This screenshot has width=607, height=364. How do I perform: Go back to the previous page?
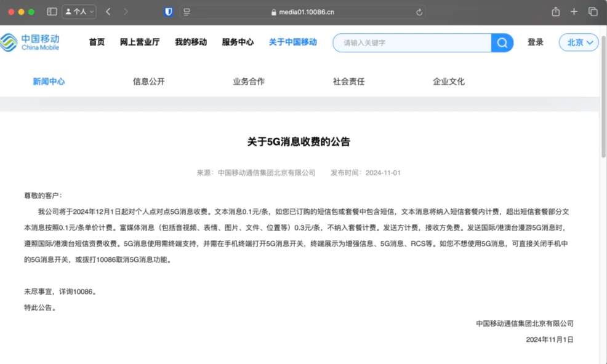coord(108,12)
